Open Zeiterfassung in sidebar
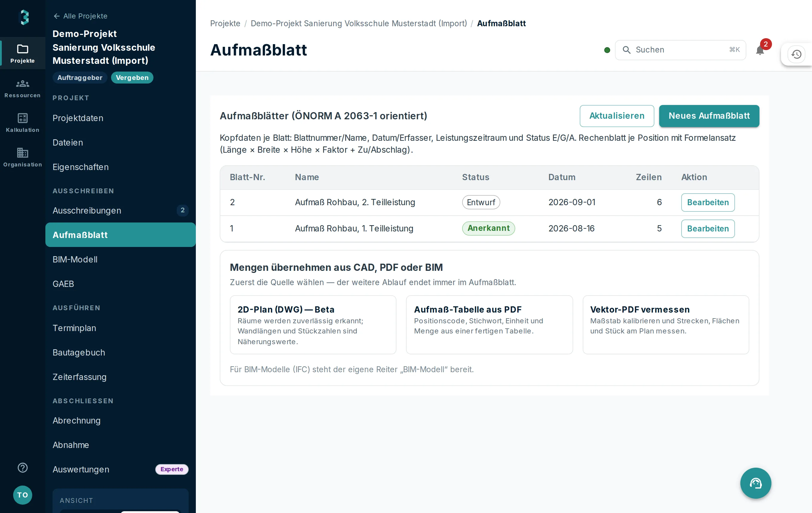 point(120,377)
